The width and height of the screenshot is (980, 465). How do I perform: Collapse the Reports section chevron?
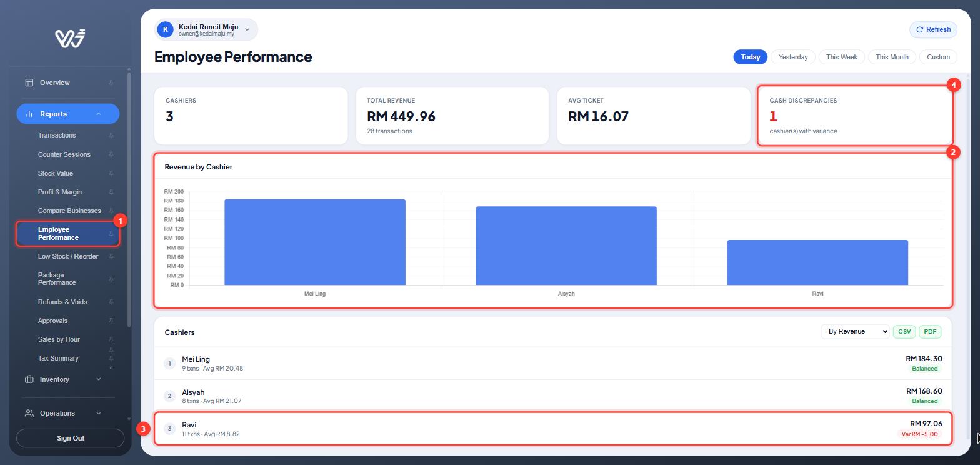coord(99,114)
